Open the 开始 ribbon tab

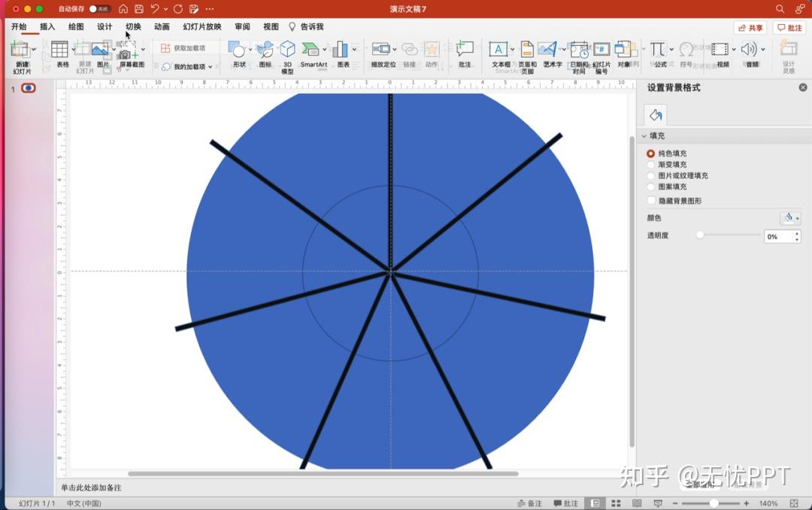(19, 26)
